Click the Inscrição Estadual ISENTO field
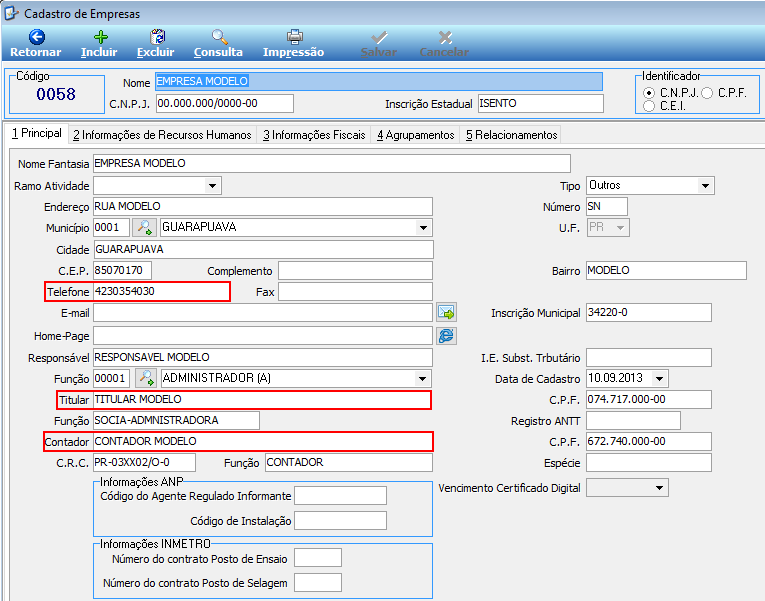Screen dimensions: 765x601 (x=541, y=103)
